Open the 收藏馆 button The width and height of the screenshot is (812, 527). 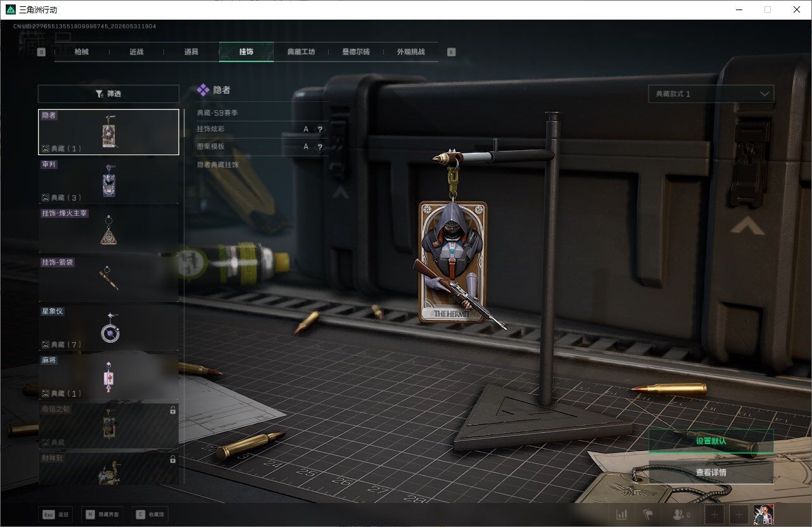(x=151, y=515)
